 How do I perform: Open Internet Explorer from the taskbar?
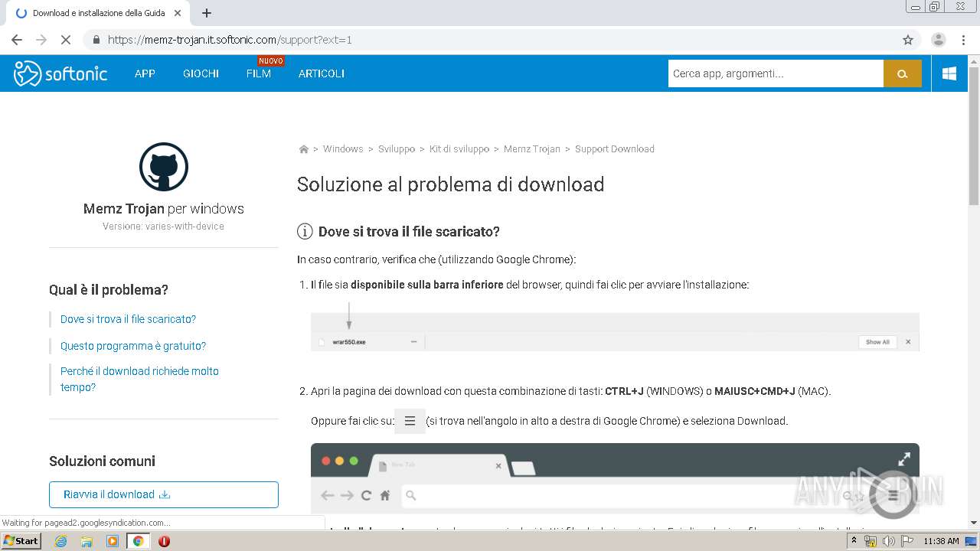coord(61,541)
